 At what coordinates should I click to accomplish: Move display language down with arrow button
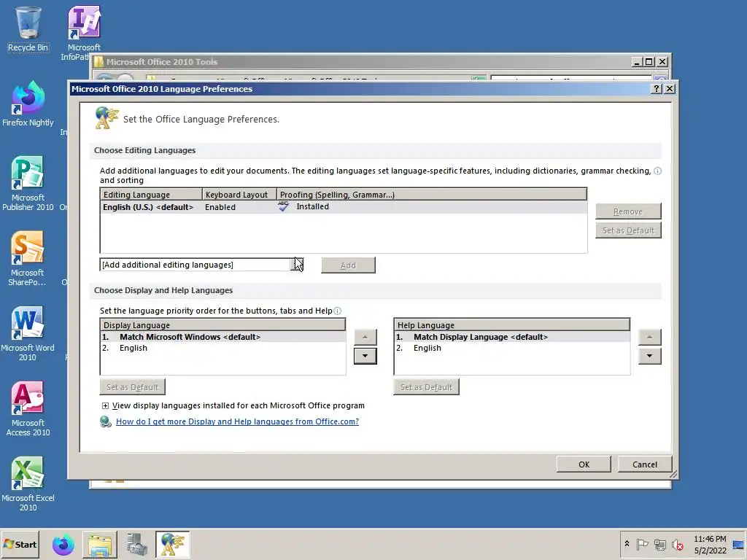365,356
